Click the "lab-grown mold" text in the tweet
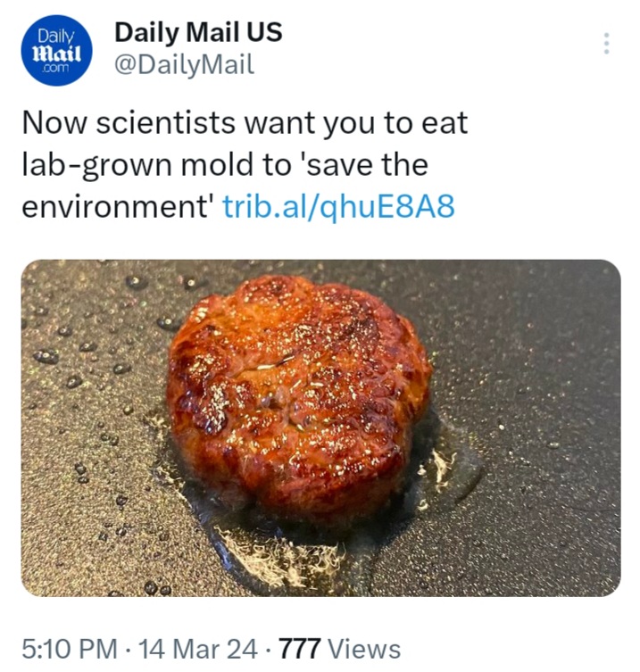Screen dimensions: 640x672 tap(147, 165)
